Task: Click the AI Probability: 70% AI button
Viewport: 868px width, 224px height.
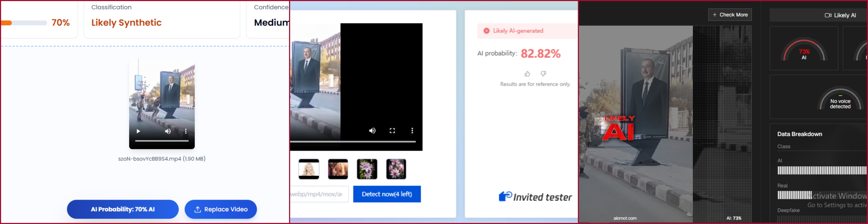Action: point(123,209)
